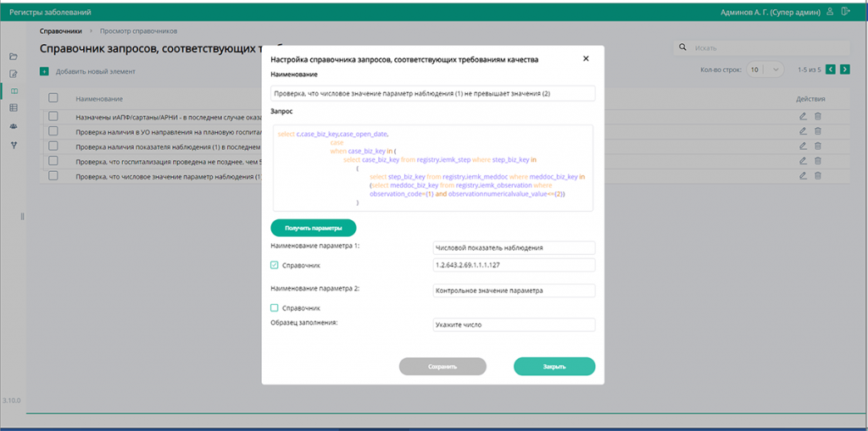Edit the 'Проверка наличия показателя наблюдения' row
This screenshot has height=431, width=868.
coord(804,146)
